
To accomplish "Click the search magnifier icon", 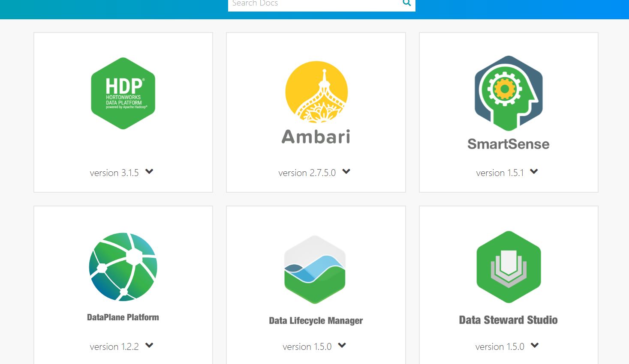I will (x=407, y=3).
